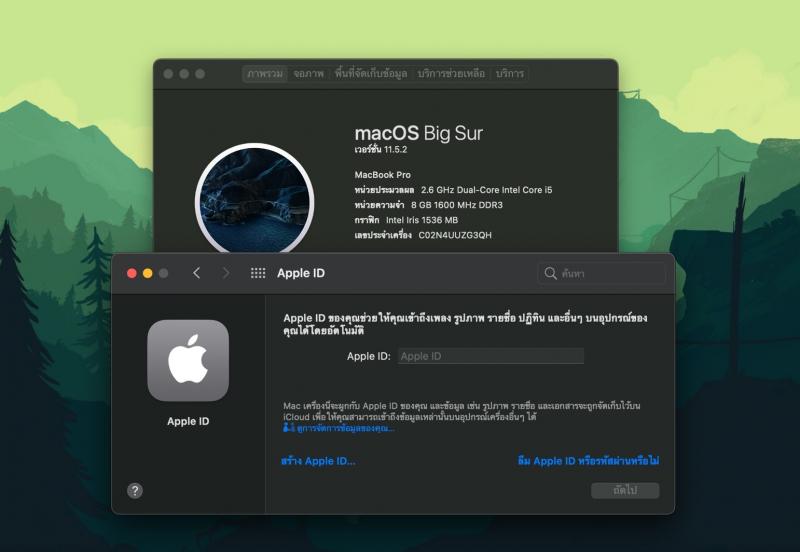Click the ลืม Apple ID หรือรหัสผ่าน link
Screen dimensions: 800x552
(588, 461)
